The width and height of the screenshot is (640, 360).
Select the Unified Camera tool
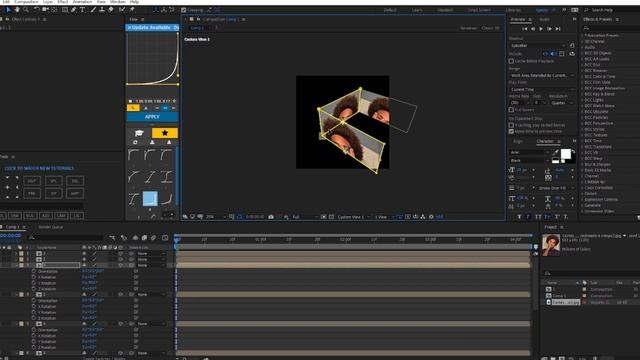click(45, 9)
